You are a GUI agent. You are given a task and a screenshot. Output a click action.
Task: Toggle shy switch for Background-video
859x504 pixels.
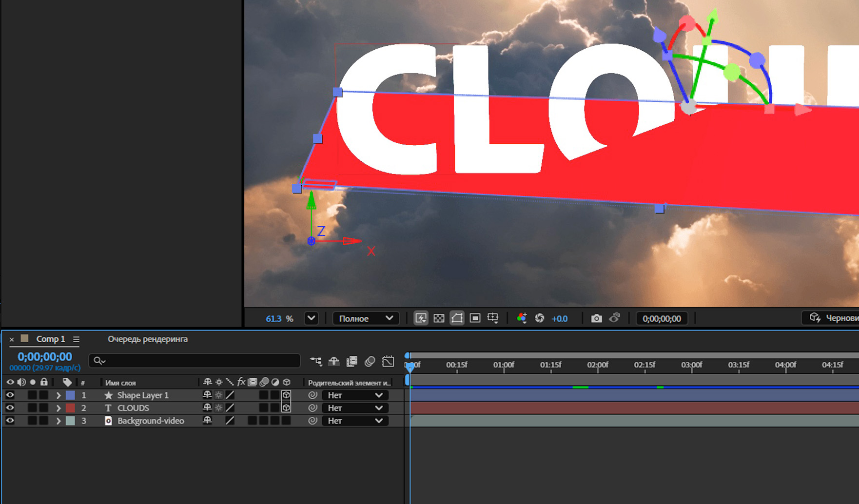tap(207, 421)
